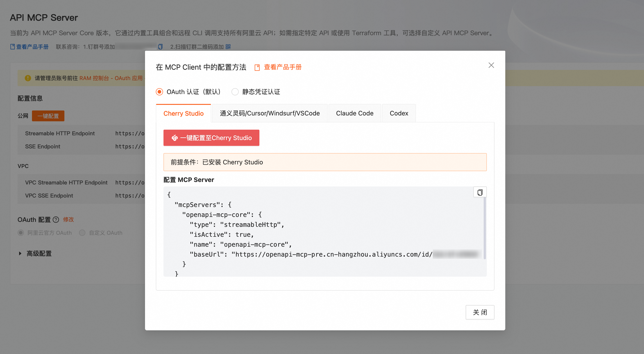
Task: Click RAM 控制台 - OAuth 应用 link
Action: click(111, 78)
